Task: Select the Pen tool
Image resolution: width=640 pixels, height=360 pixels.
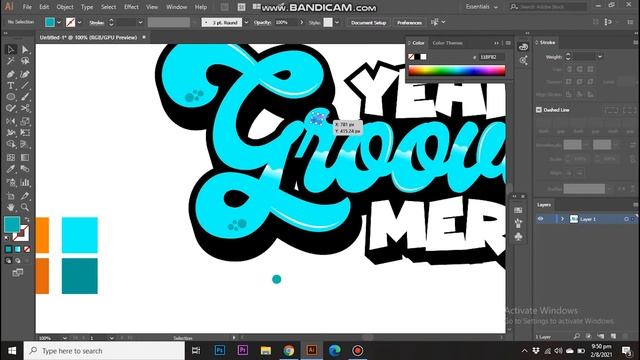Action: click(11, 74)
